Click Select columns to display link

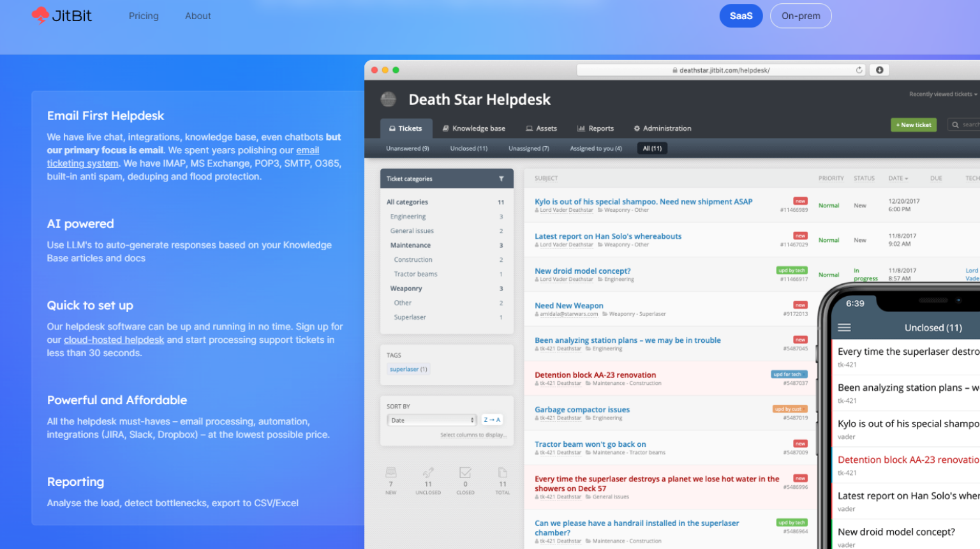tap(473, 435)
